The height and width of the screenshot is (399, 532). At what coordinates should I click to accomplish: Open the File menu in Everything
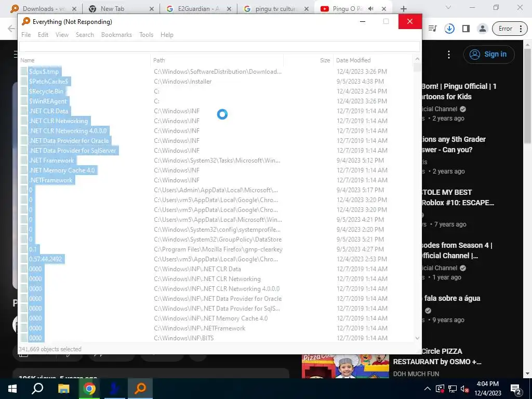[x=26, y=35]
